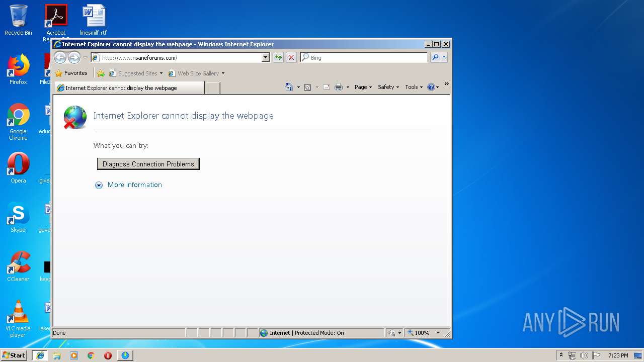
Task: Click the Read Mail envelope icon
Action: click(326, 87)
